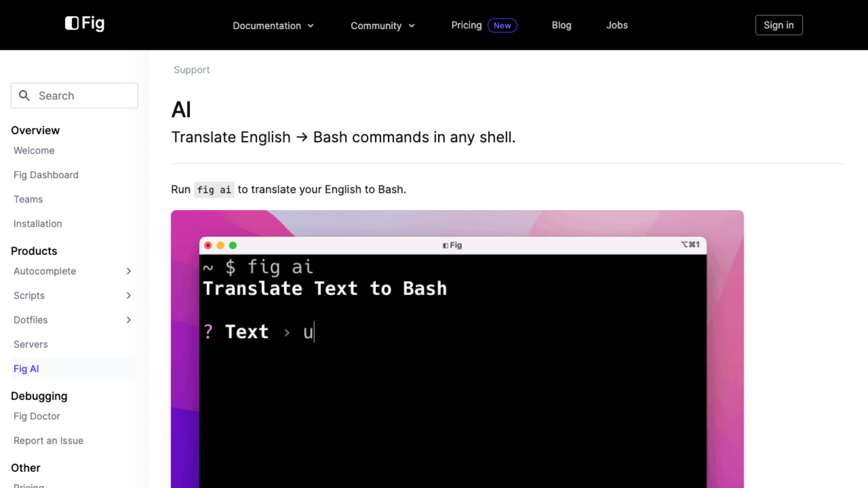Image resolution: width=868 pixels, height=488 pixels.
Task: Click the pink question mark prompt
Action: 208,332
